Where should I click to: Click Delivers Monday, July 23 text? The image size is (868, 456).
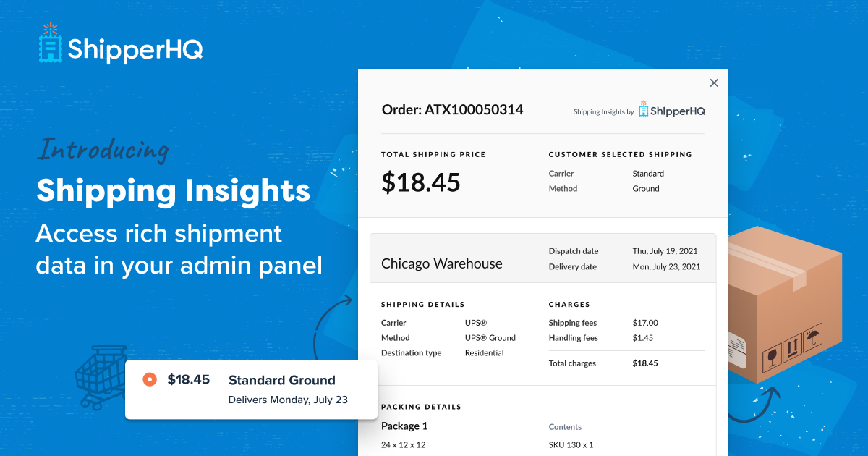point(288,400)
